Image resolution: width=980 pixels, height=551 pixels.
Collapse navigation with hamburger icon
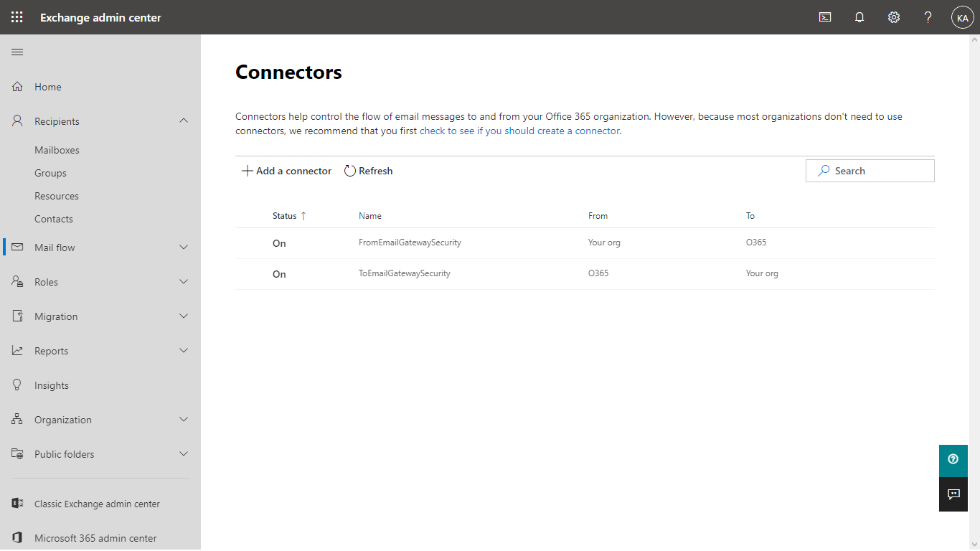tap(17, 52)
